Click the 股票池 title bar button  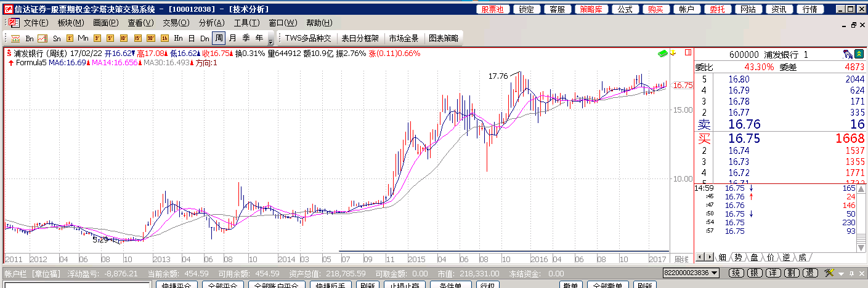pyautogui.click(x=493, y=9)
